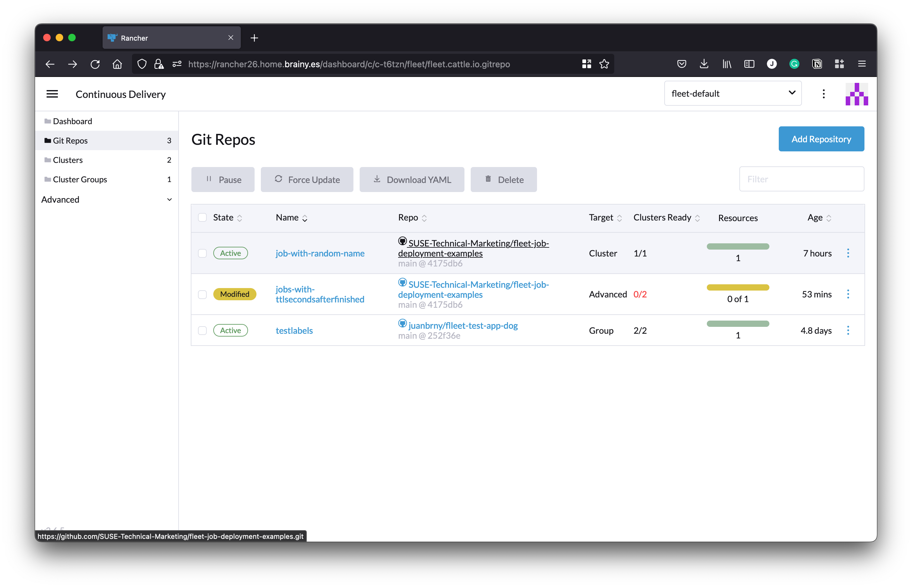Open the fleet-default workspace dropdown
912x588 pixels.
732,94
